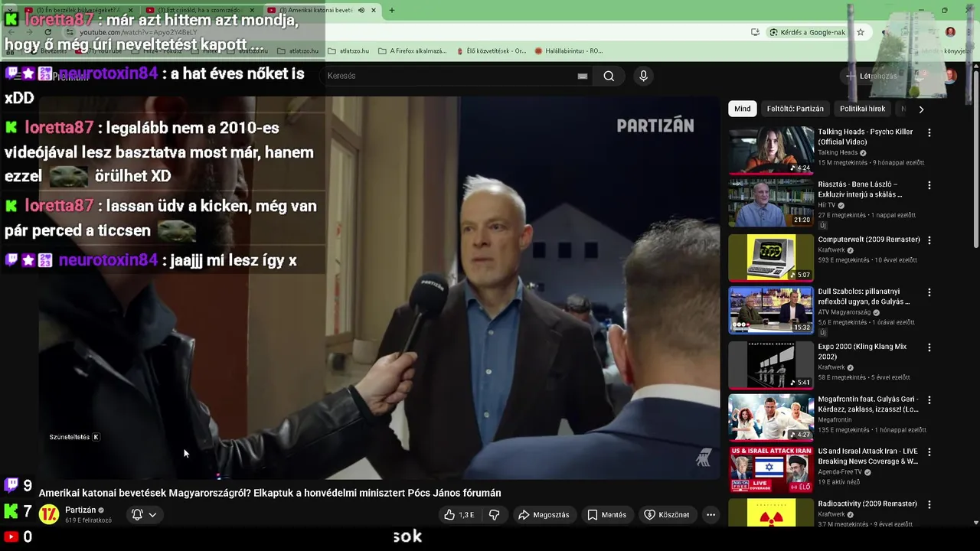The image size is (980, 551).
Task: Open Megafrontin feat. Gulyás Geri thumbnail
Action: coord(771,417)
